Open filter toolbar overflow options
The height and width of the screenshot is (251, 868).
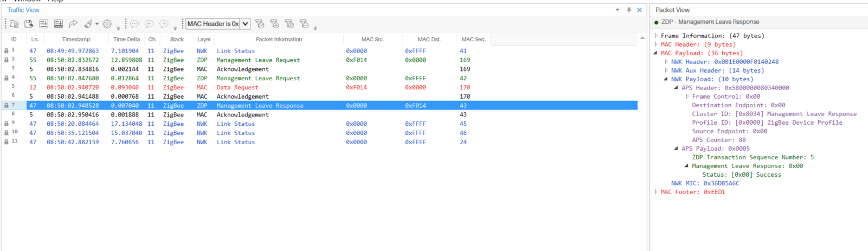click(x=315, y=27)
